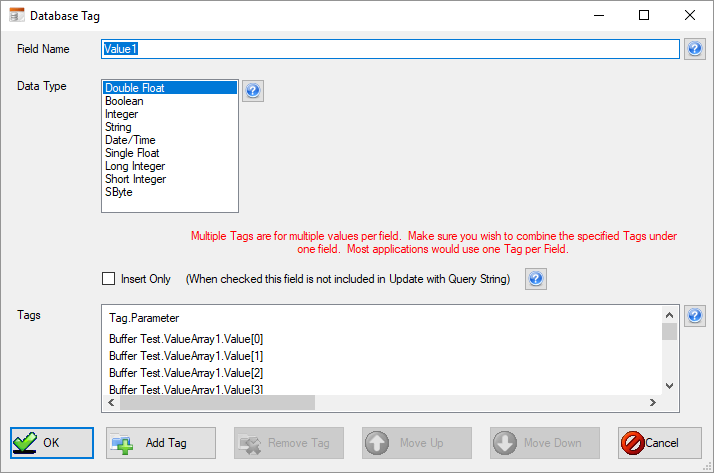Click help icon beside Field Name box
This screenshot has height=473, width=714.
[x=695, y=49]
